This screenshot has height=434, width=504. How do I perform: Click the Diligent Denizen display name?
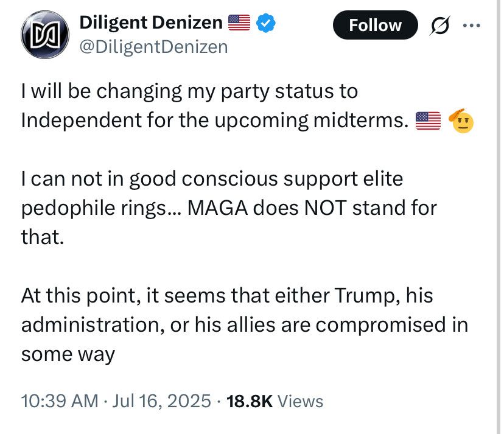click(151, 24)
